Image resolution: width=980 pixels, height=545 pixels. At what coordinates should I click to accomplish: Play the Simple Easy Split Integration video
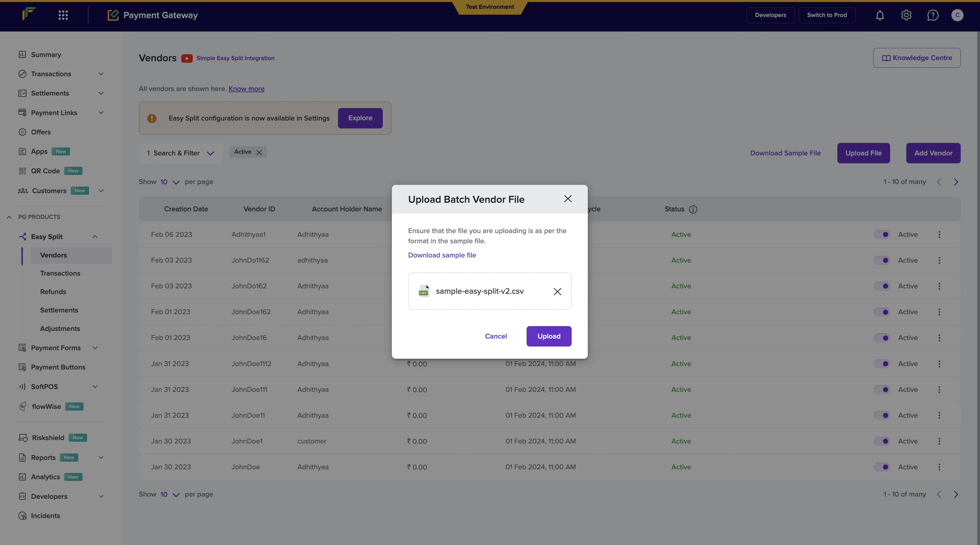pos(186,58)
